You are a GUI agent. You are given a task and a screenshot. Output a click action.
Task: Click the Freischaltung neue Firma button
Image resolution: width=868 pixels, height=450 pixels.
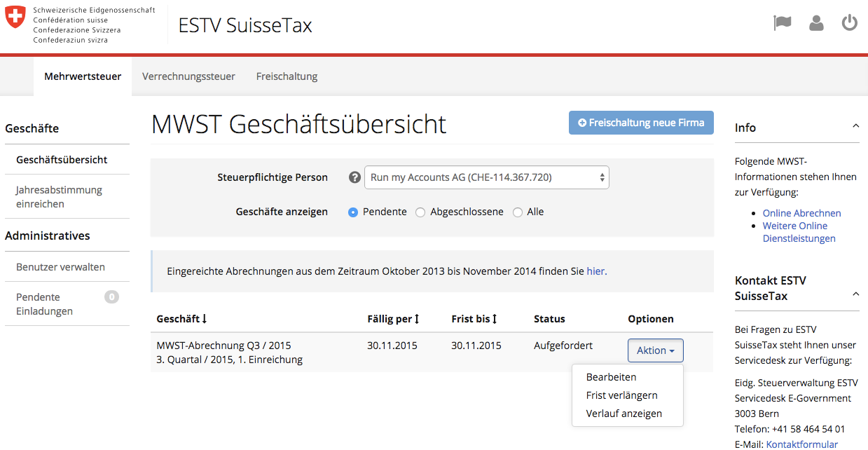coord(640,122)
